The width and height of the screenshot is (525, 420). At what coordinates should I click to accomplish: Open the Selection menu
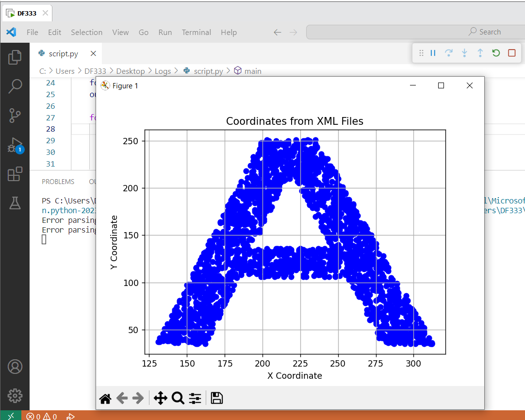point(86,33)
